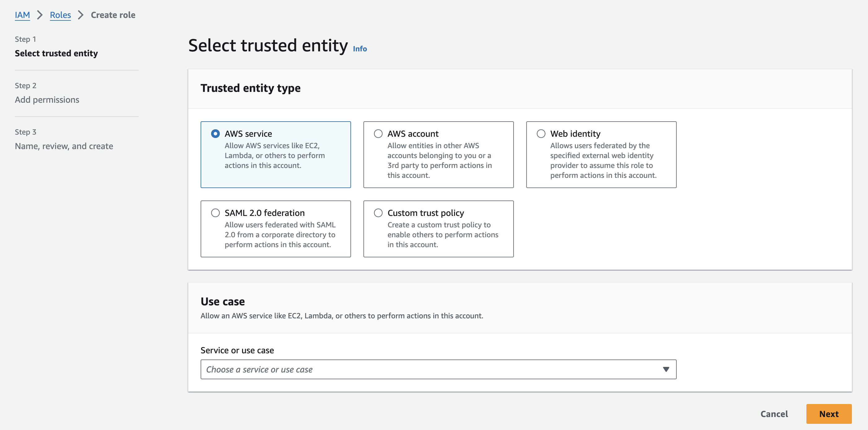Jump to Step 3 Name, review, and create
The width and height of the screenshot is (868, 430).
point(64,146)
